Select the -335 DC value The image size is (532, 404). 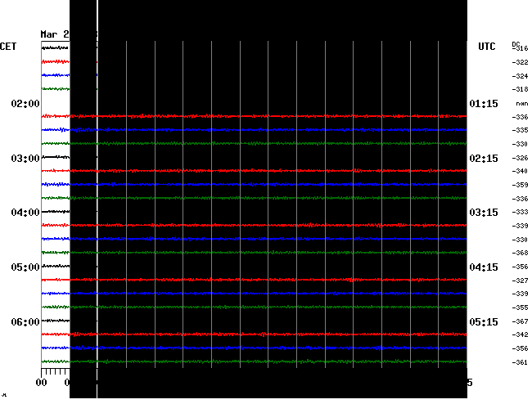point(520,130)
